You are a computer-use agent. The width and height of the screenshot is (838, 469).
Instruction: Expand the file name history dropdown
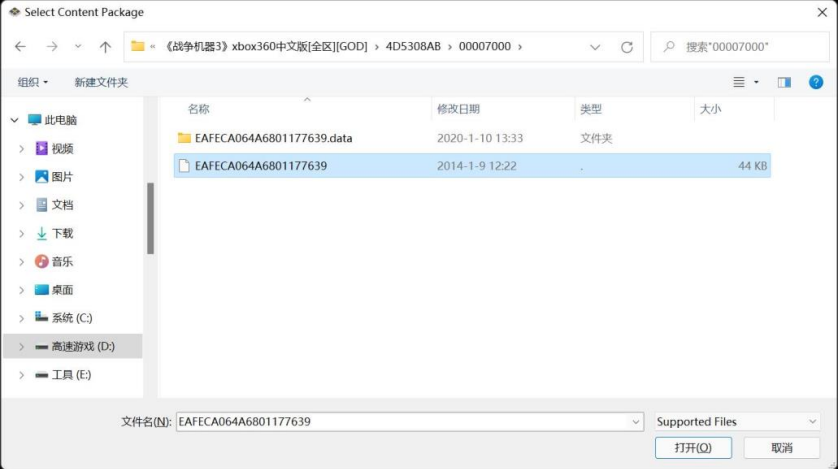point(636,422)
